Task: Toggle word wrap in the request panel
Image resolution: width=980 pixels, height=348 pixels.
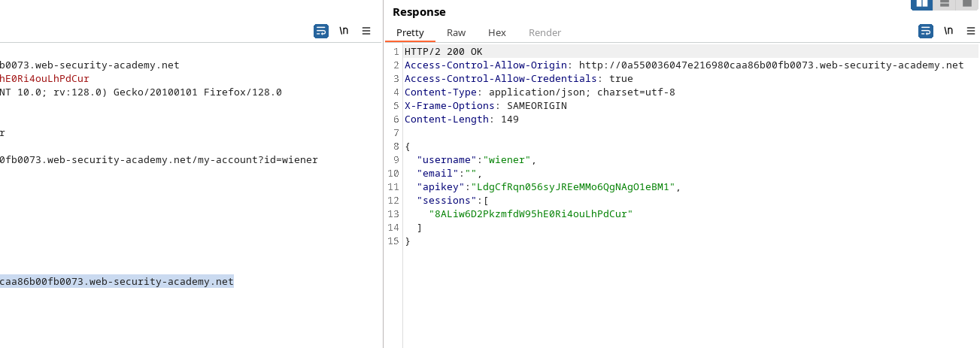Action: pos(321,31)
